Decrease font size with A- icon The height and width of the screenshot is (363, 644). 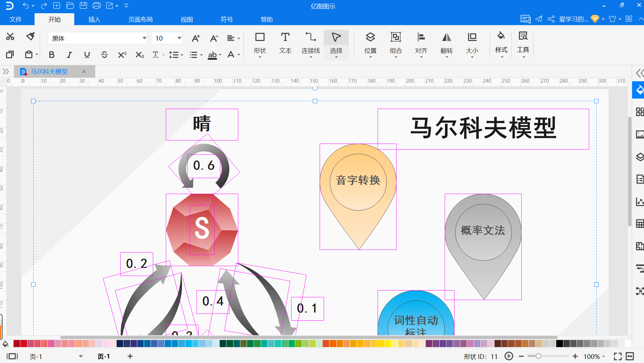214,38
